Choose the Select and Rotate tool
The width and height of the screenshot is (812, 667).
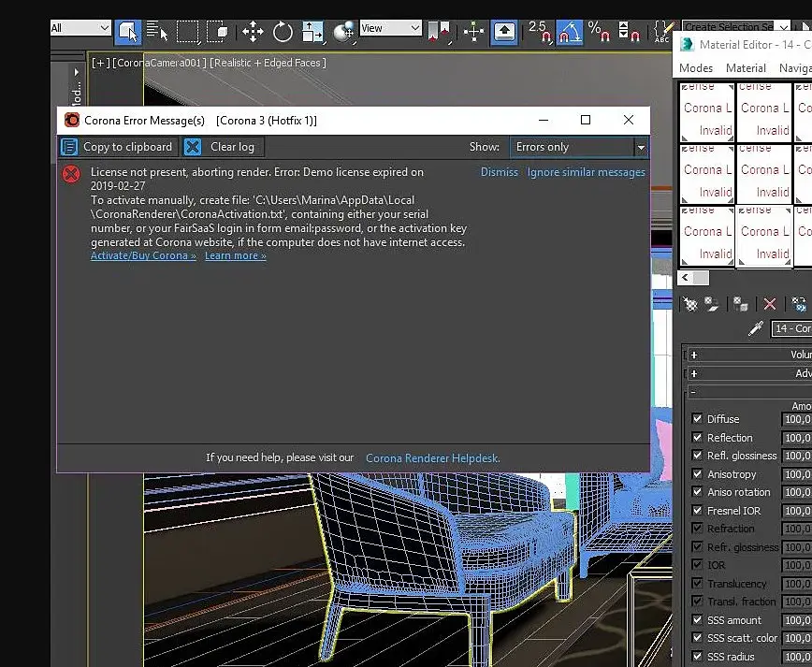point(283,32)
